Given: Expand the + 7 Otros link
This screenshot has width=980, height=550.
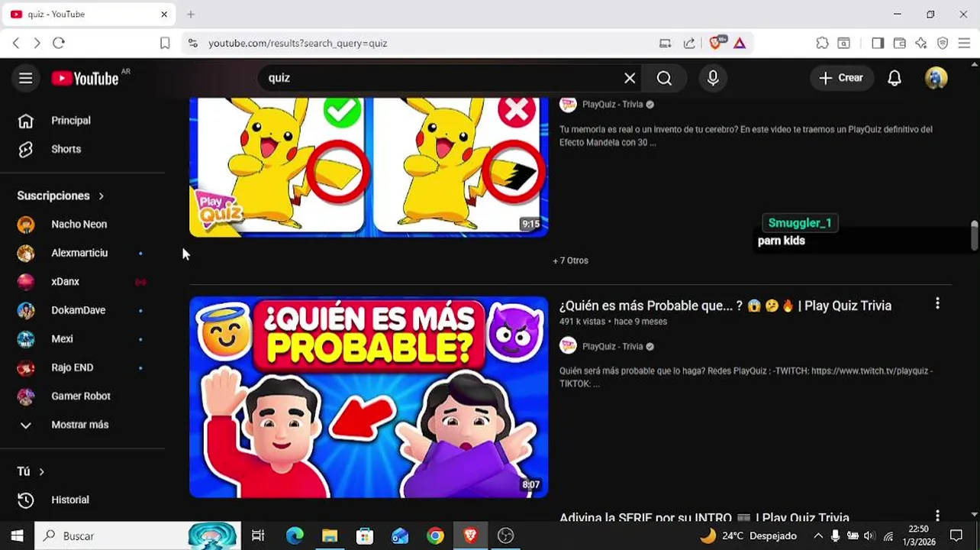Looking at the screenshot, I should tap(570, 260).
